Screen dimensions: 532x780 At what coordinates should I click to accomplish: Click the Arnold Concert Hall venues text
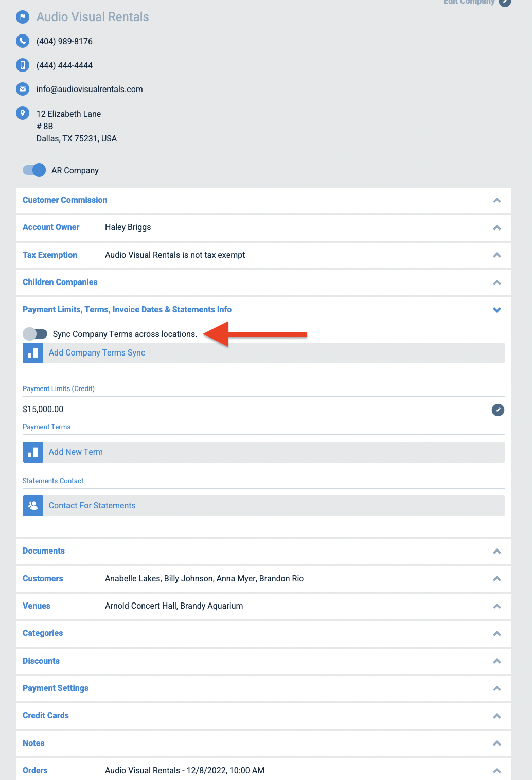click(x=174, y=606)
